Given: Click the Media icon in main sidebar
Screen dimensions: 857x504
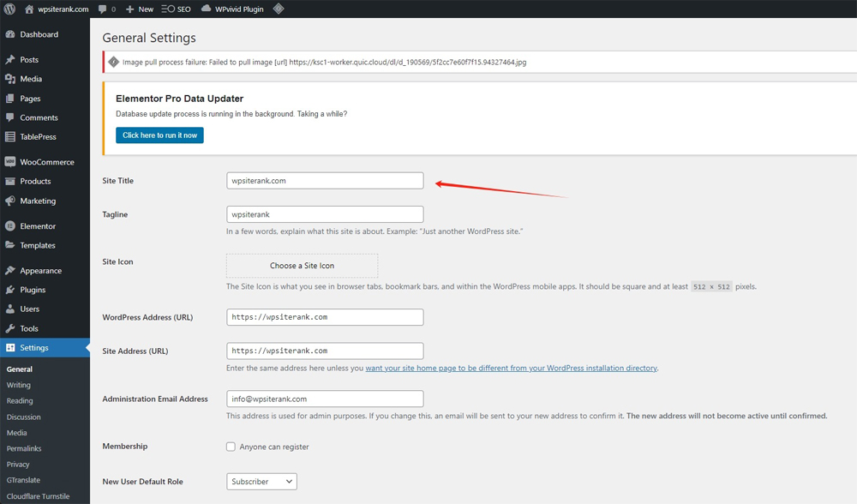Looking at the screenshot, I should (x=9, y=79).
